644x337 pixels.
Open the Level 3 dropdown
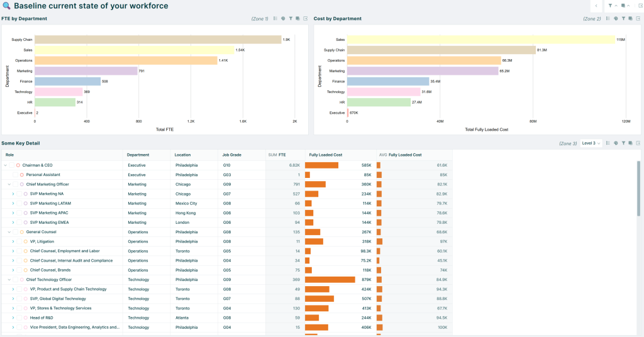pyautogui.click(x=591, y=143)
